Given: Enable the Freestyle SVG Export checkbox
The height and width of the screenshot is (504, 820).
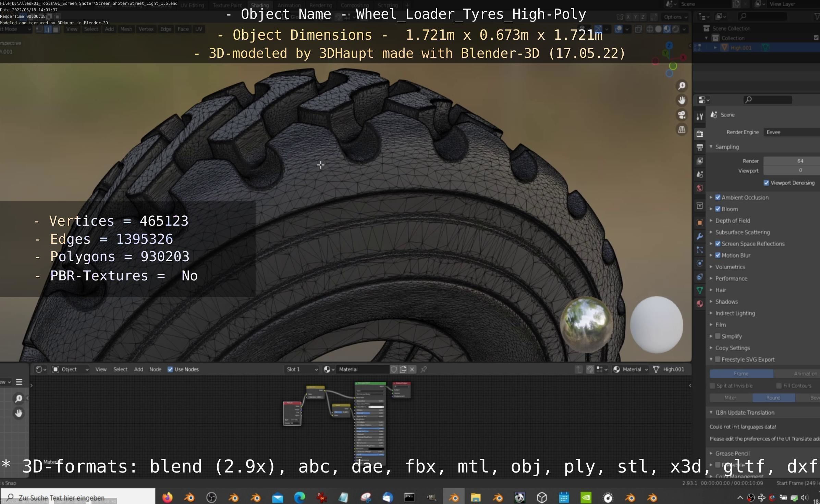Looking at the screenshot, I should [718, 360].
